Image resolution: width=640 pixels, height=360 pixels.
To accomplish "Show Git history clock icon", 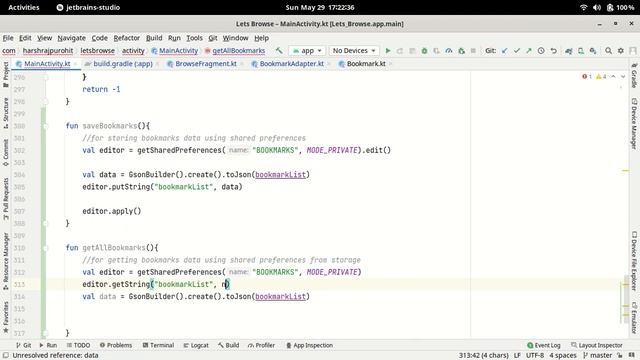I will 541,51.
